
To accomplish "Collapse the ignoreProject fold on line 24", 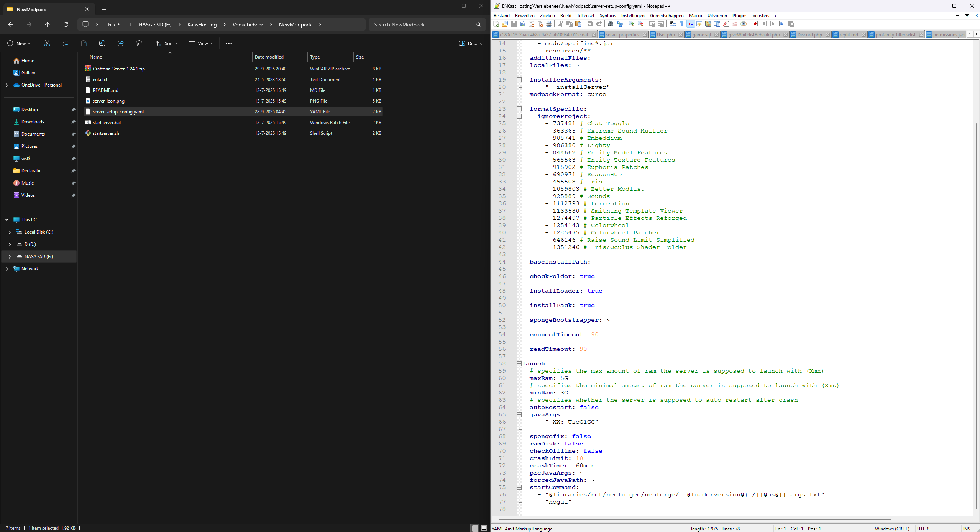I will point(519,116).
